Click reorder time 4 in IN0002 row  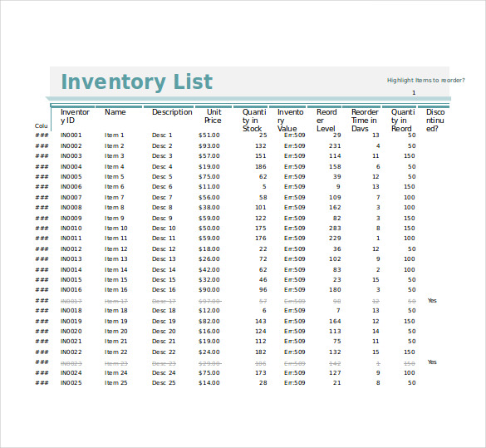click(378, 146)
